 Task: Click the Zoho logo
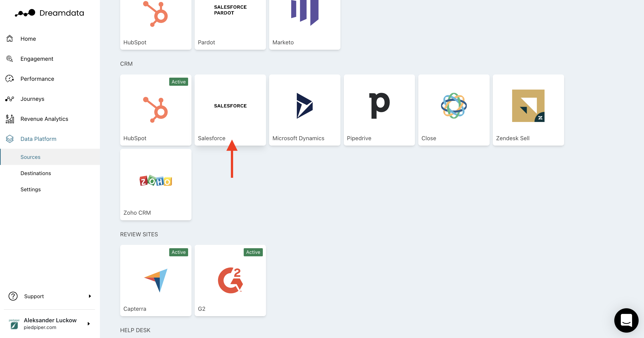155,180
